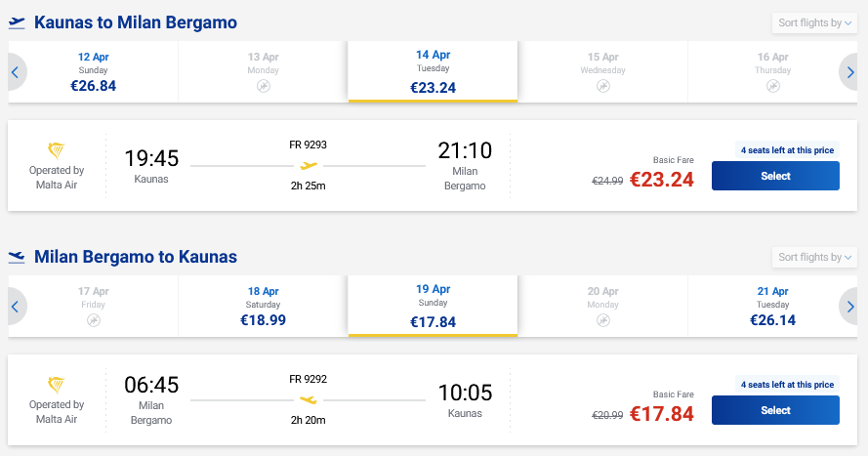
Task: Choose the 18 Apr Saturday €18.99 date tab
Action: coord(264,306)
